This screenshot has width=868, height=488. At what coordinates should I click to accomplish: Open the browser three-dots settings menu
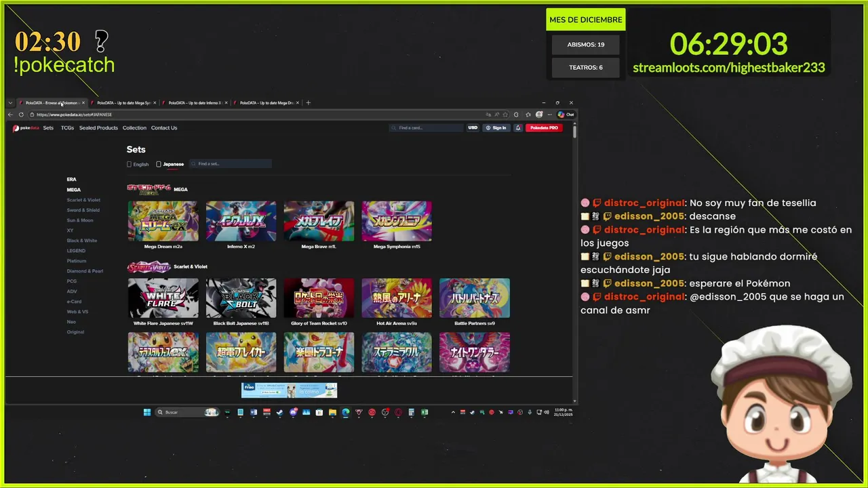[550, 115]
